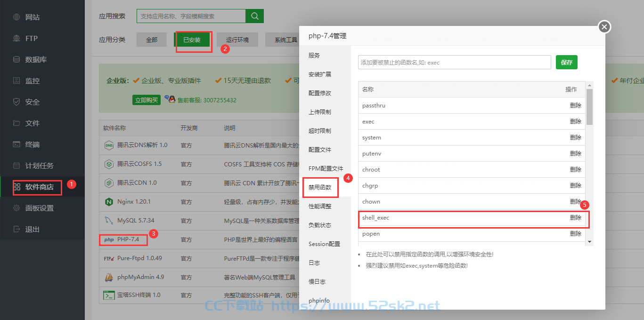Click the scrollbar down arrow in function list
644x320 pixels.
pyautogui.click(x=589, y=242)
